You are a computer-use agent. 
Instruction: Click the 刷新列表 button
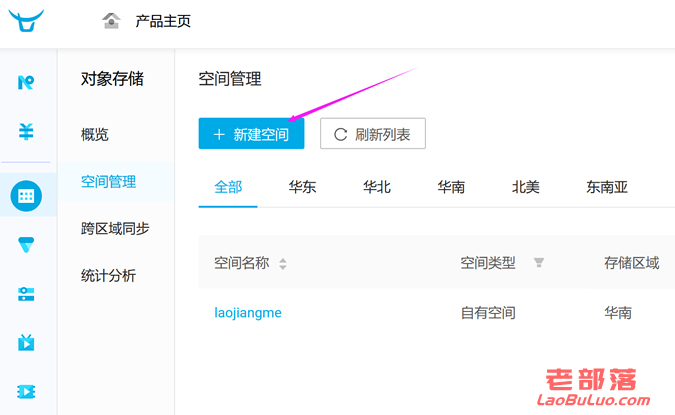tap(373, 134)
